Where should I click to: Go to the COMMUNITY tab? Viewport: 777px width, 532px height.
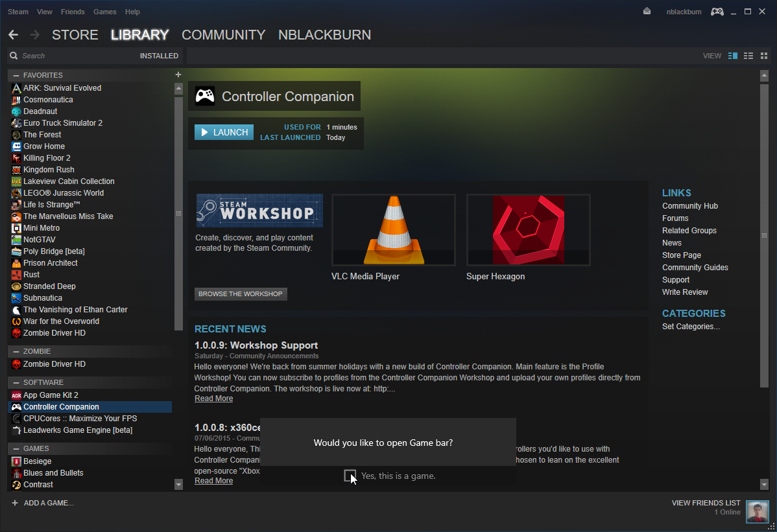[224, 34]
